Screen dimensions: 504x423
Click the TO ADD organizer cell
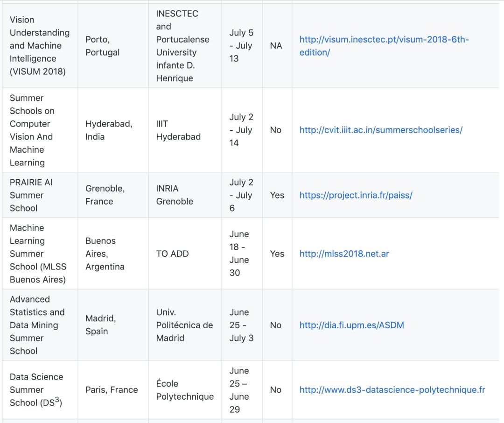(x=172, y=254)
